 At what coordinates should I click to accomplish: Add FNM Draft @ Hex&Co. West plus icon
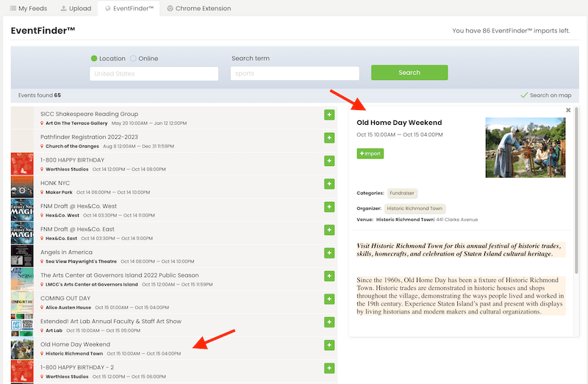click(329, 207)
